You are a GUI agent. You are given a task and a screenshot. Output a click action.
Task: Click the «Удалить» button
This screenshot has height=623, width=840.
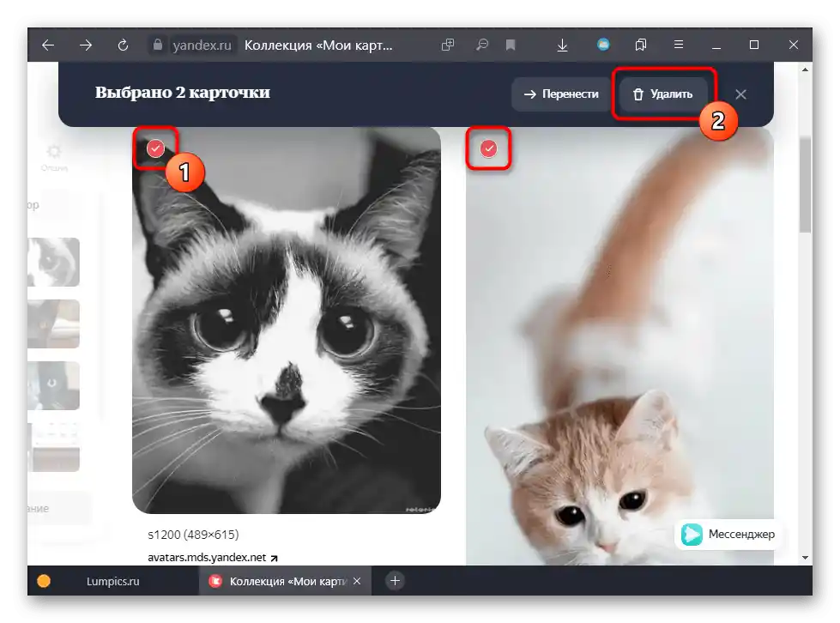click(663, 94)
